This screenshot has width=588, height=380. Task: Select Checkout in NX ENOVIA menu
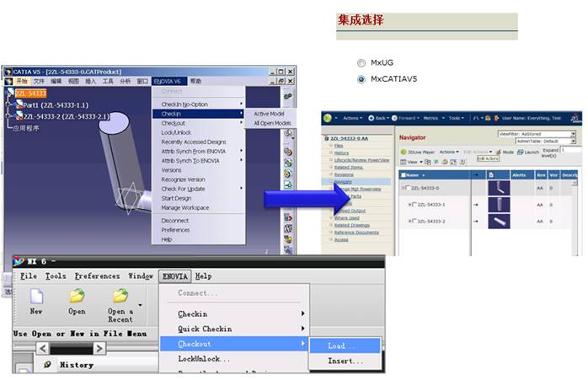point(234,344)
